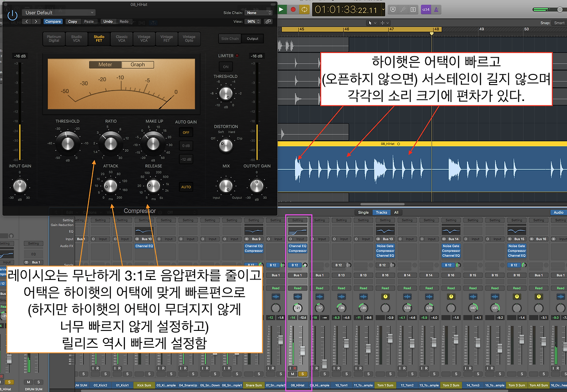Open the Snap mode dropdown
Viewport: 567px width, 392px height.
(x=559, y=23)
